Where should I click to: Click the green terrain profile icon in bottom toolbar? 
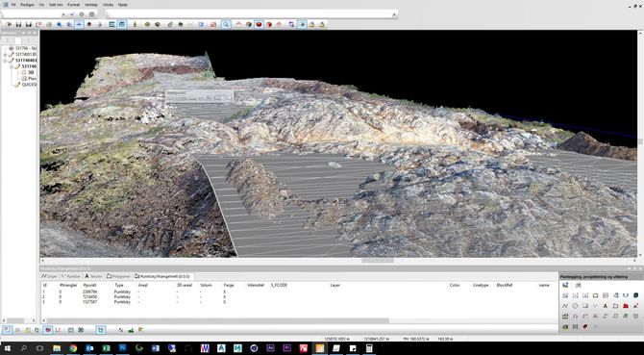(x=131, y=330)
